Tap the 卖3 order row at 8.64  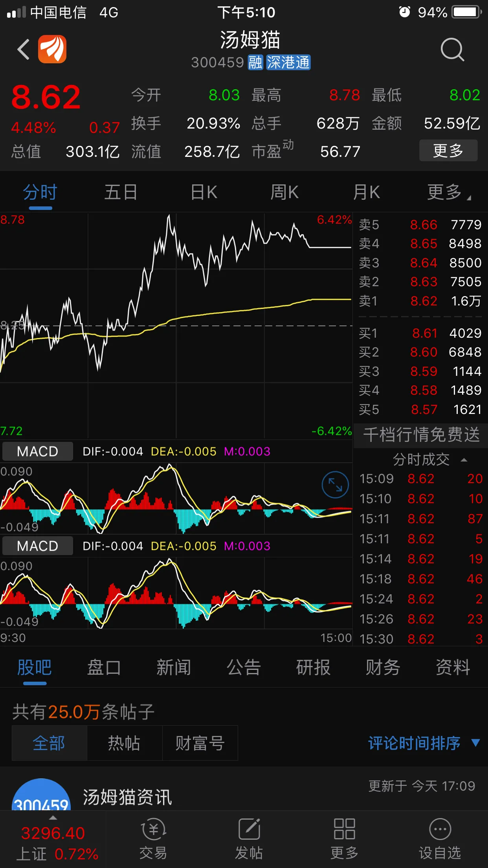tap(420, 263)
